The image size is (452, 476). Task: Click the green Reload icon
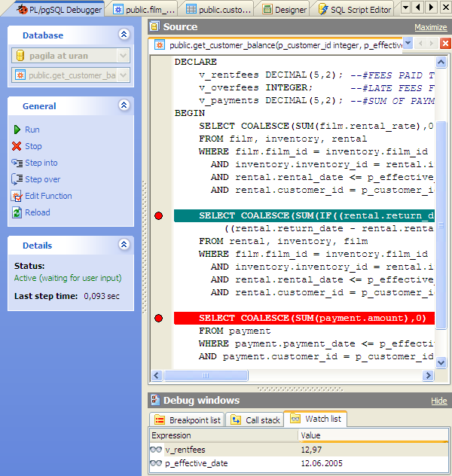[x=17, y=212]
